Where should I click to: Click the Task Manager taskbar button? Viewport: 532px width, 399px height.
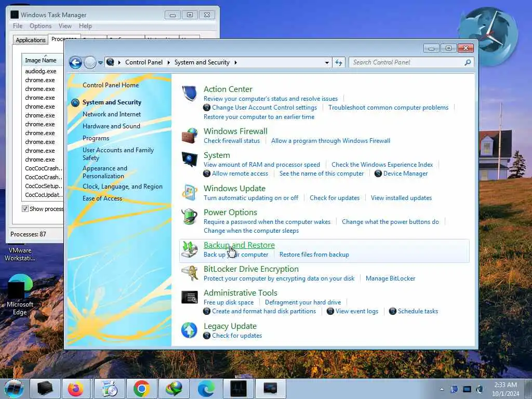pos(238,389)
